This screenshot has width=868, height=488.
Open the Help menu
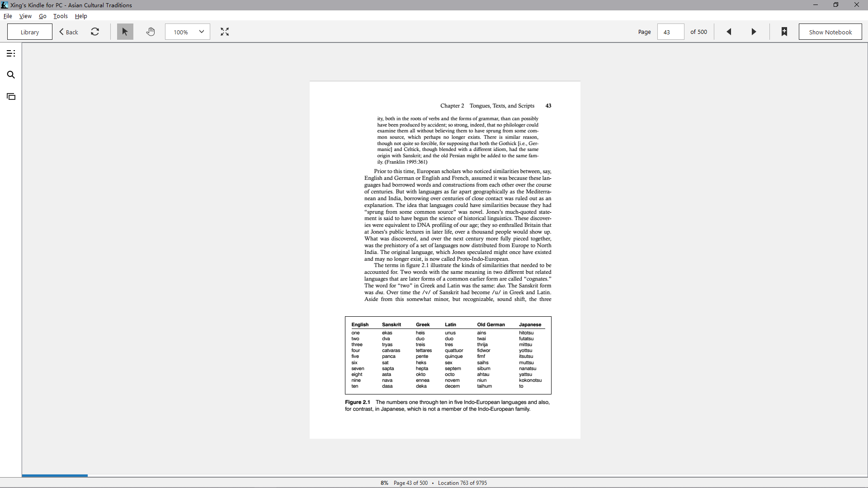pos(81,16)
